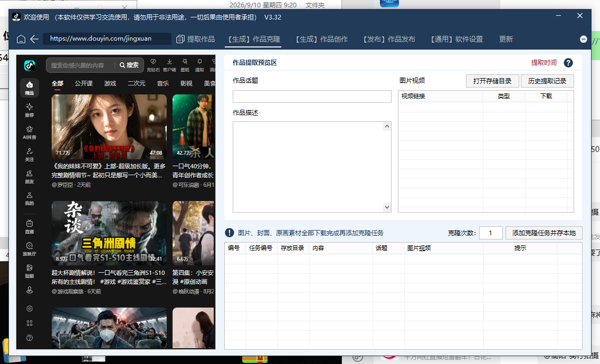Click the white circular minus icon in toolbar

tap(584, 39)
